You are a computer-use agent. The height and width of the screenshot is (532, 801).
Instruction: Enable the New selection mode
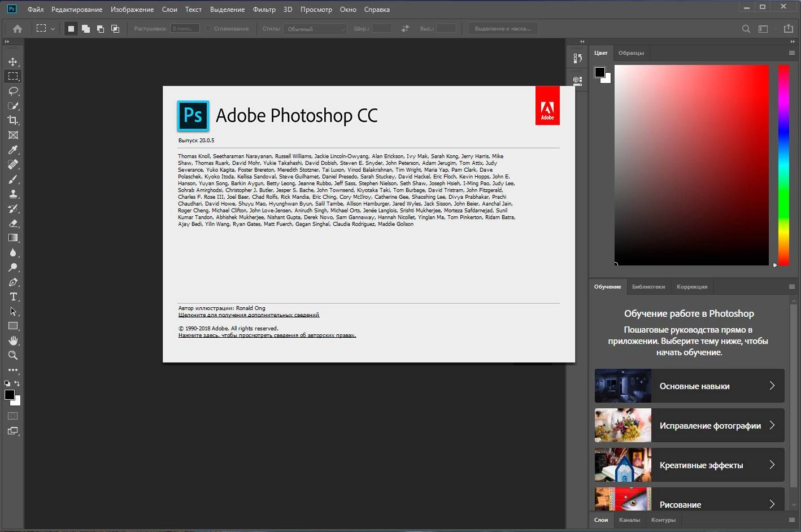coord(71,29)
